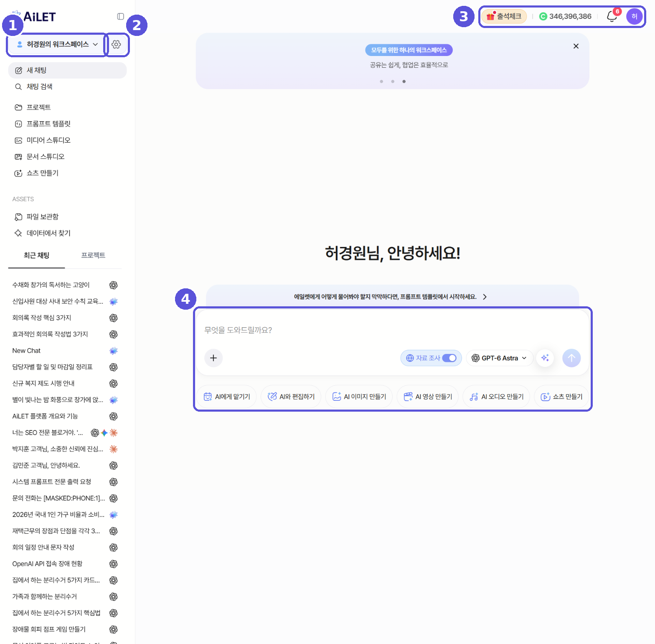Open chat 너는 SEO 전문 블로거야
Screen dimensions: 655x644
click(x=65, y=433)
